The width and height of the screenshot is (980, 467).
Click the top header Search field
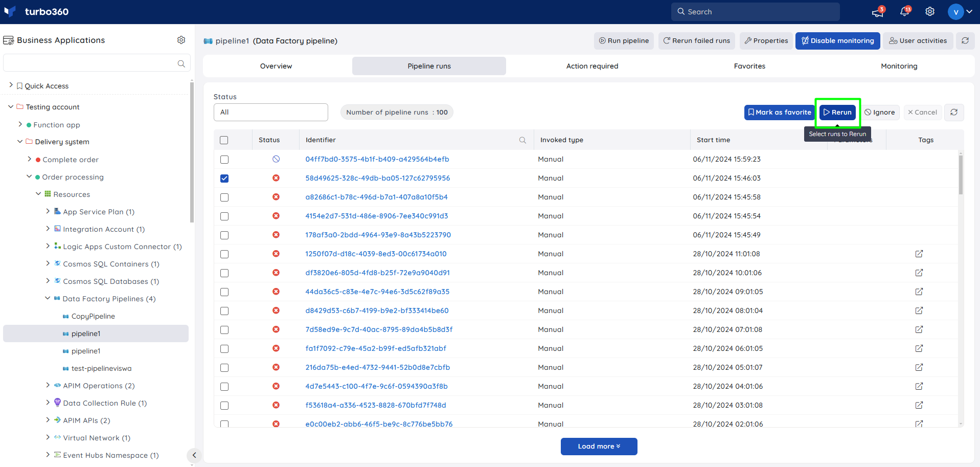[755, 12]
